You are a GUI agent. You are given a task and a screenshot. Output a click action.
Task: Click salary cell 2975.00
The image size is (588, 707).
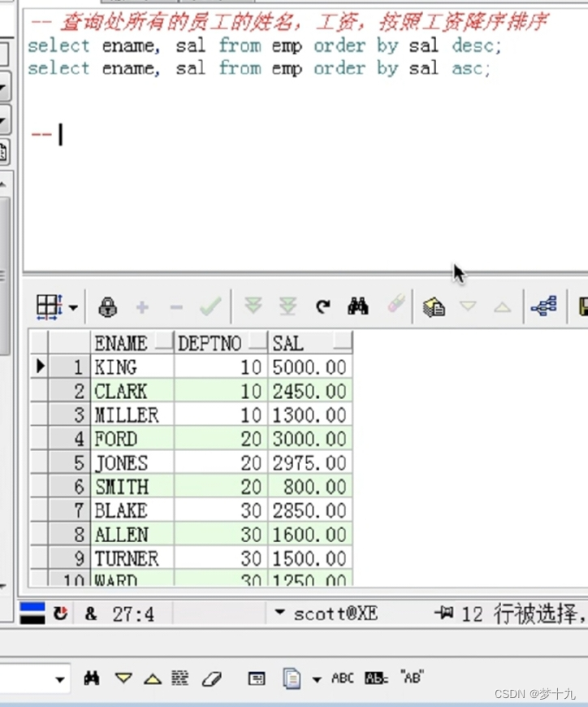click(310, 462)
